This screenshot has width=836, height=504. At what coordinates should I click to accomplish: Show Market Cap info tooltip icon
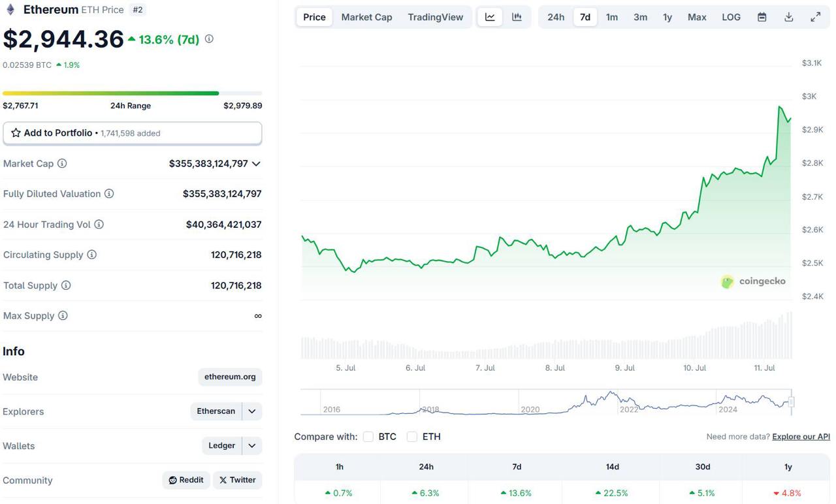[62, 163]
